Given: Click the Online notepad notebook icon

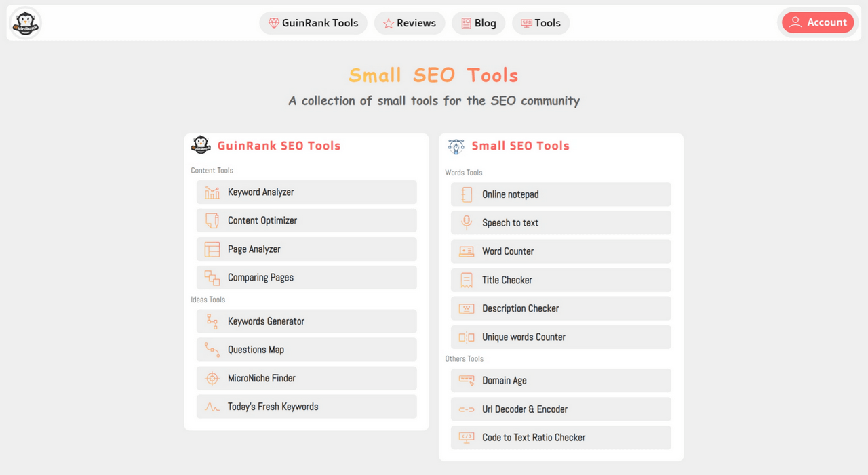Looking at the screenshot, I should 467,194.
